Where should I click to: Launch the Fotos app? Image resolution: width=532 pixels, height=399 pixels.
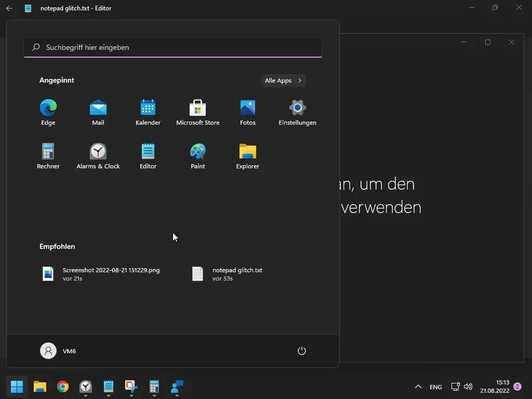[248, 112]
